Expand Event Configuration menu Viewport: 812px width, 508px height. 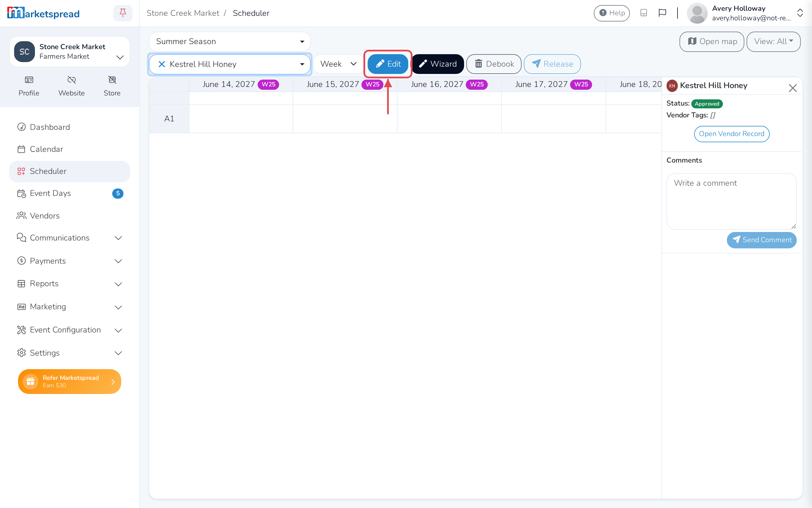tap(69, 330)
